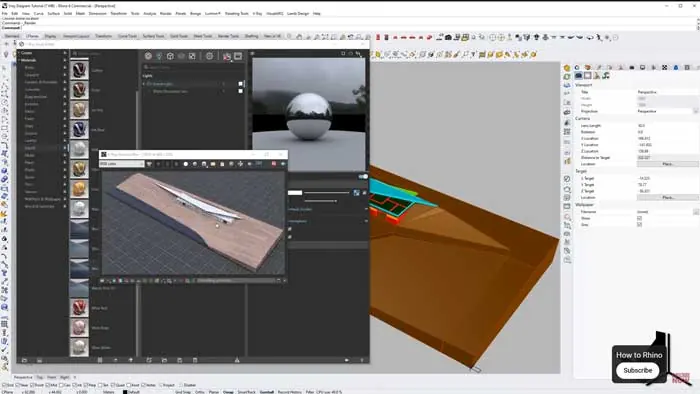Toggle wallpaper Show checkbox
Image resolution: width=700 pixels, height=394 pixels.
639,218
